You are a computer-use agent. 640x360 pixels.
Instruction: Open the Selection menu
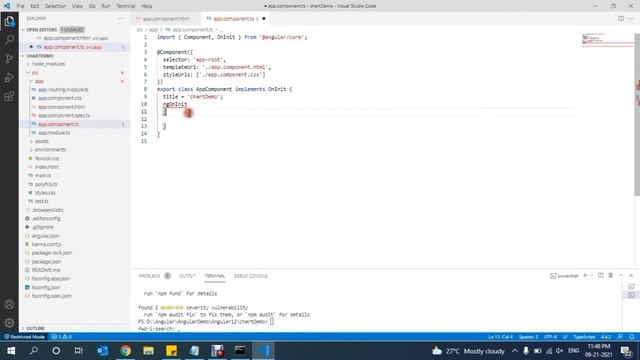pos(55,6)
